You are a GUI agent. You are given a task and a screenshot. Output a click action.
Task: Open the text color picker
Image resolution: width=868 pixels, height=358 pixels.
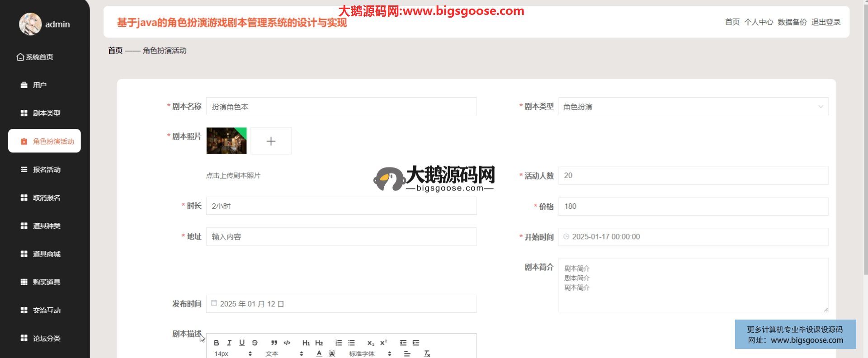[x=319, y=353]
